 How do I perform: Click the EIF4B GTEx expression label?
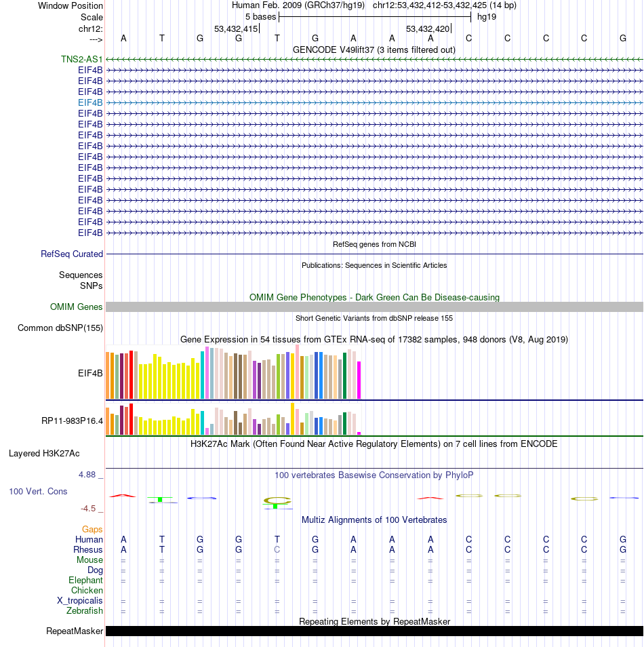(x=90, y=374)
